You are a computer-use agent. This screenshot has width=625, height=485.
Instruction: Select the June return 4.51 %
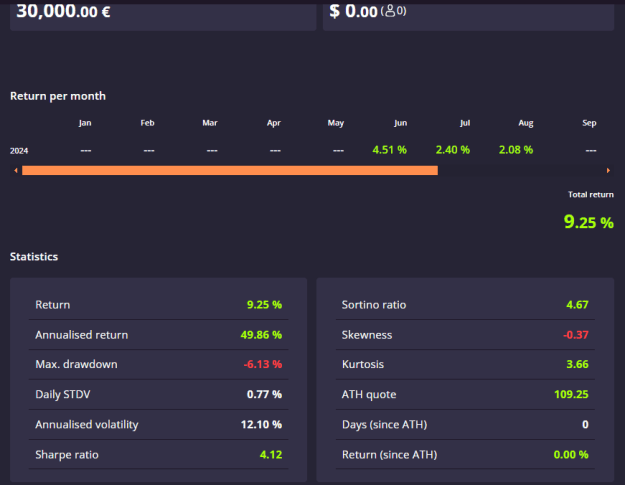point(389,150)
